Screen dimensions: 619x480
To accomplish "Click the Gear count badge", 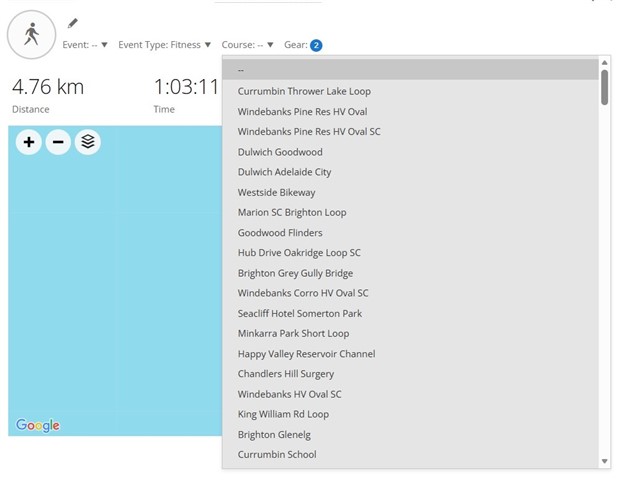I will (316, 45).
